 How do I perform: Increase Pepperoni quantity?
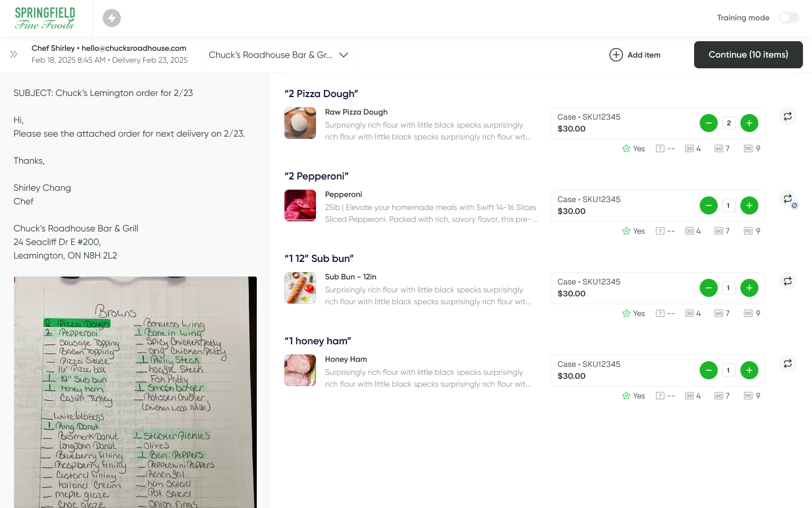749,205
